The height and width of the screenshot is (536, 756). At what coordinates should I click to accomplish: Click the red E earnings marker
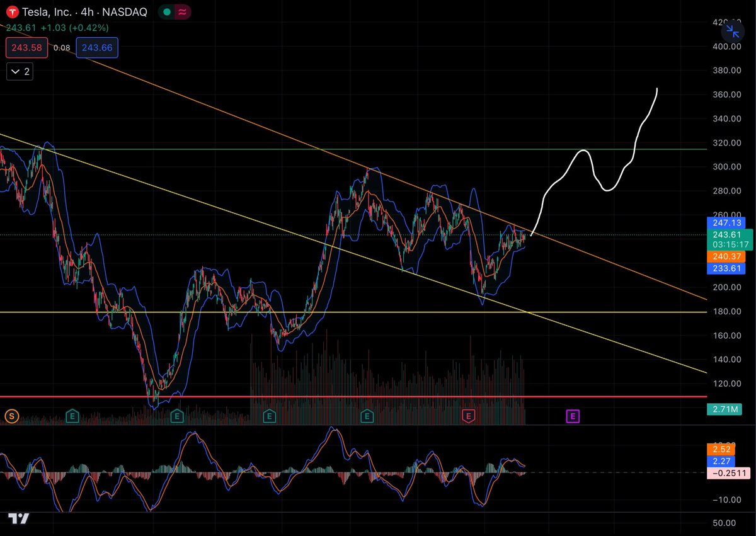[469, 416]
